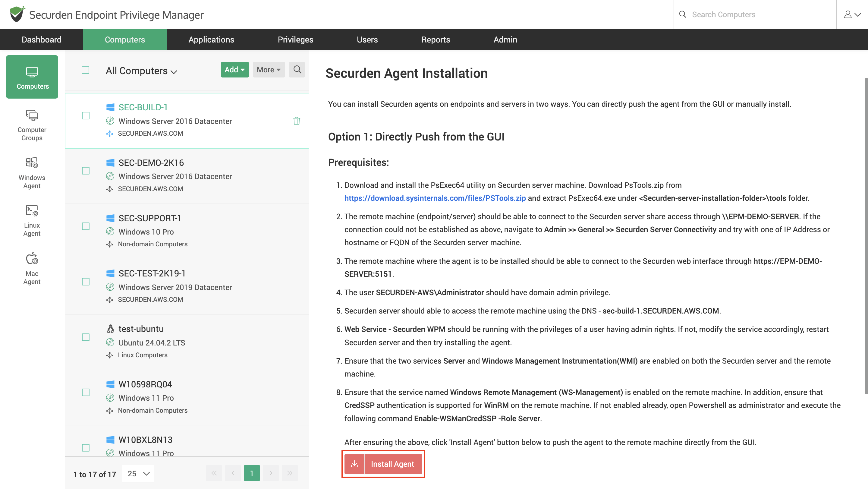The width and height of the screenshot is (868, 489).
Task: Open the SEC-DEMO-2K16 computer entry
Action: (x=187, y=176)
